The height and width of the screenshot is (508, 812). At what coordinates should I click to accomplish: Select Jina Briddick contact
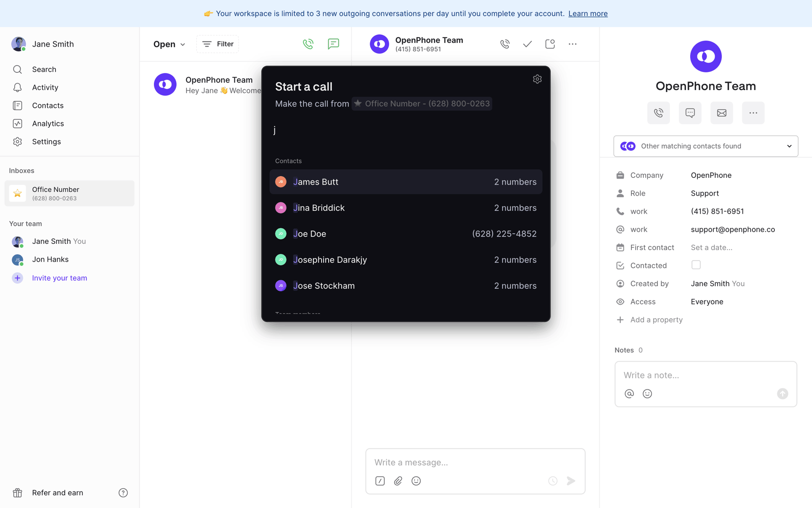[406, 208]
